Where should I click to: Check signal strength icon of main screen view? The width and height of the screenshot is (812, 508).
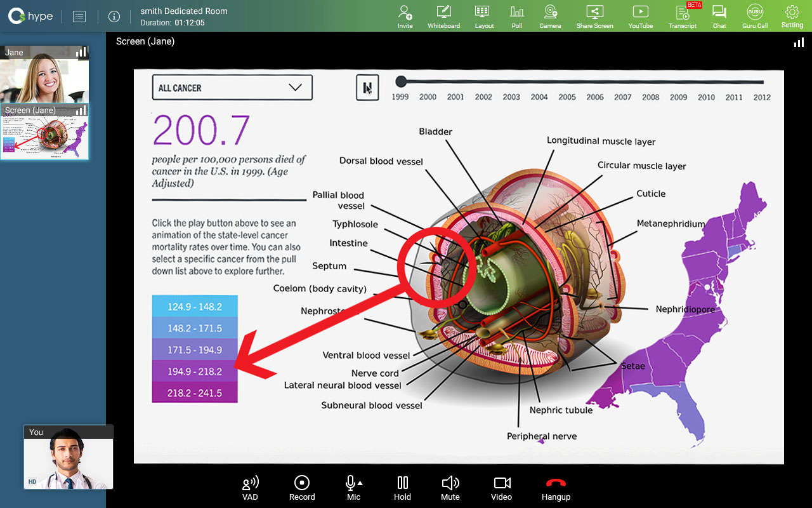tap(799, 42)
